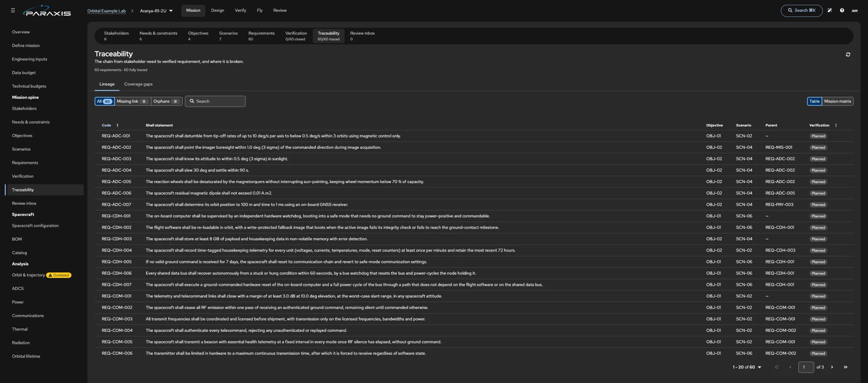The width and height of the screenshot is (868, 383).
Task: Open the help question mark icon
Action: pos(842,10)
